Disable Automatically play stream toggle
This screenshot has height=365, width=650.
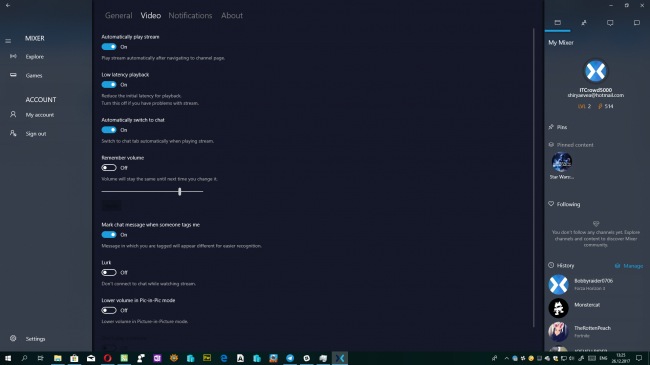tap(109, 47)
